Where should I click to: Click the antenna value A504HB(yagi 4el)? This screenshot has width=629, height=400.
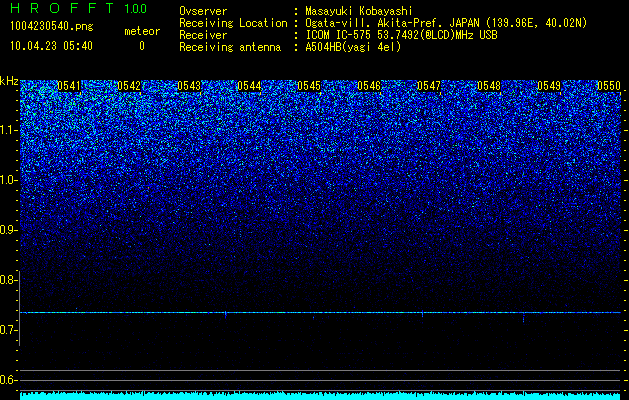coord(353,47)
